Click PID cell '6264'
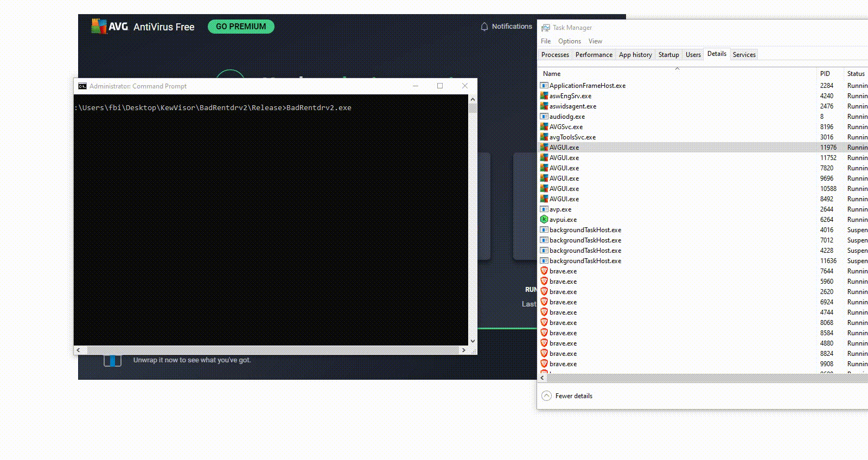The image size is (868, 460). pos(827,220)
